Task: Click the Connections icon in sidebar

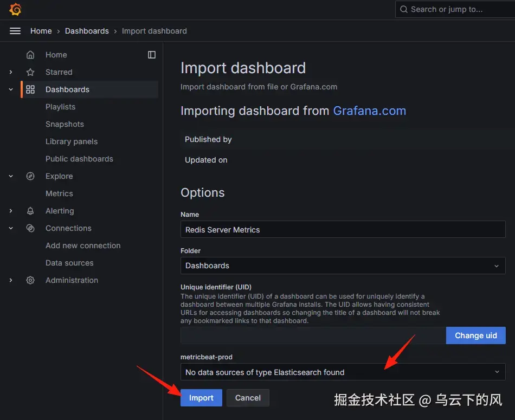Action: (x=30, y=228)
